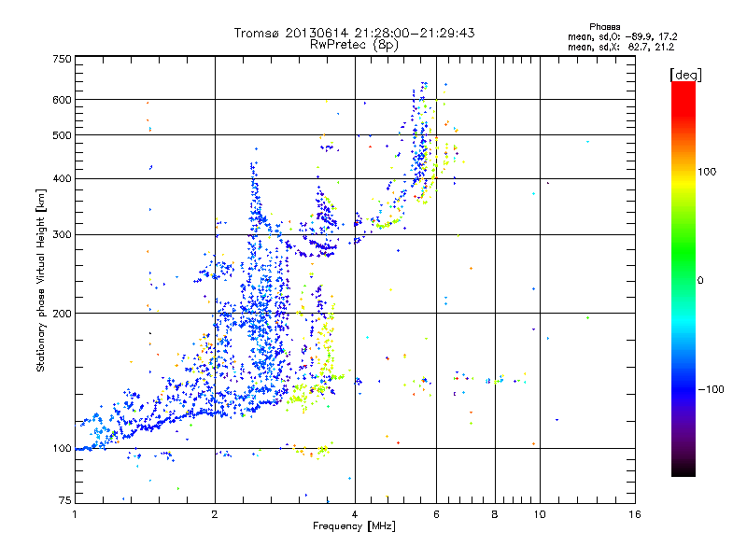This screenshot has width=747, height=560.
Task: Click the y-axis tick label "500"
Action: point(62,135)
